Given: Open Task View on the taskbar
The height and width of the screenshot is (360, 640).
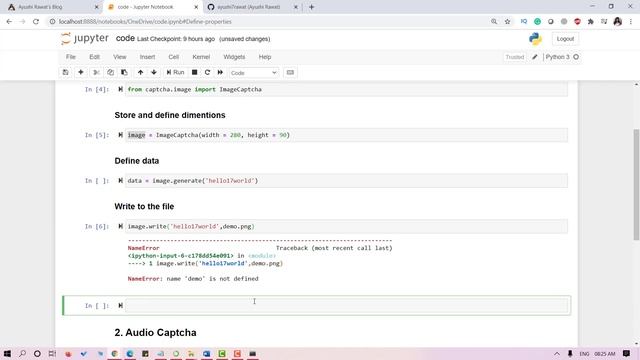Looking at the screenshot, I should 52,353.
